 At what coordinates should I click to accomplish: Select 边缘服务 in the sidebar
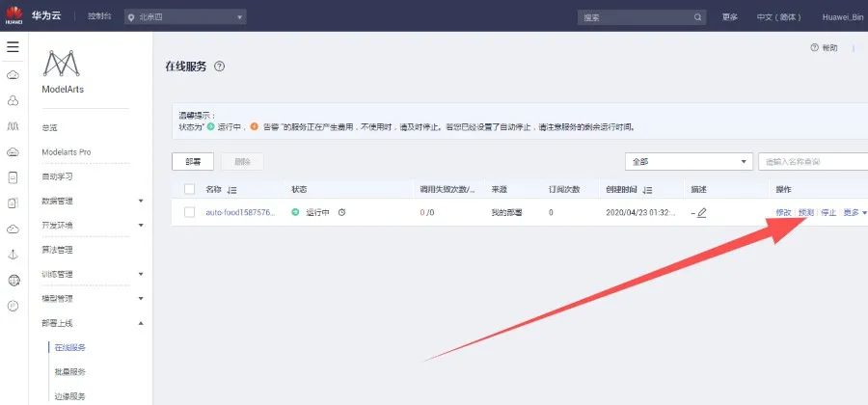[70, 396]
